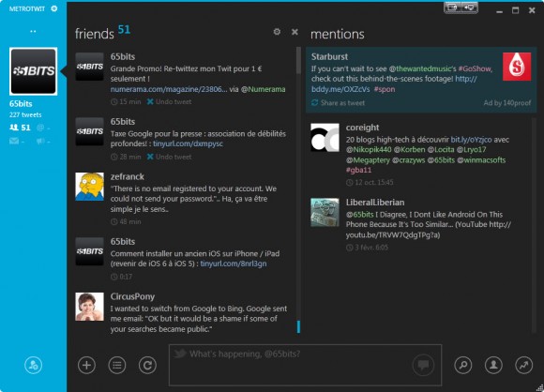Viewport: 544px width, 392px height.
Task: Open the lists button in bottom toolbar
Action: click(117, 365)
